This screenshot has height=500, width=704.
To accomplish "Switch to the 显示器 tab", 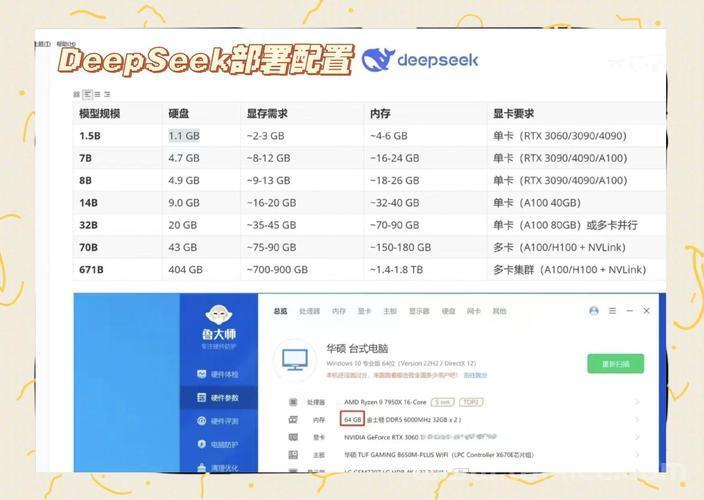I will (x=419, y=311).
